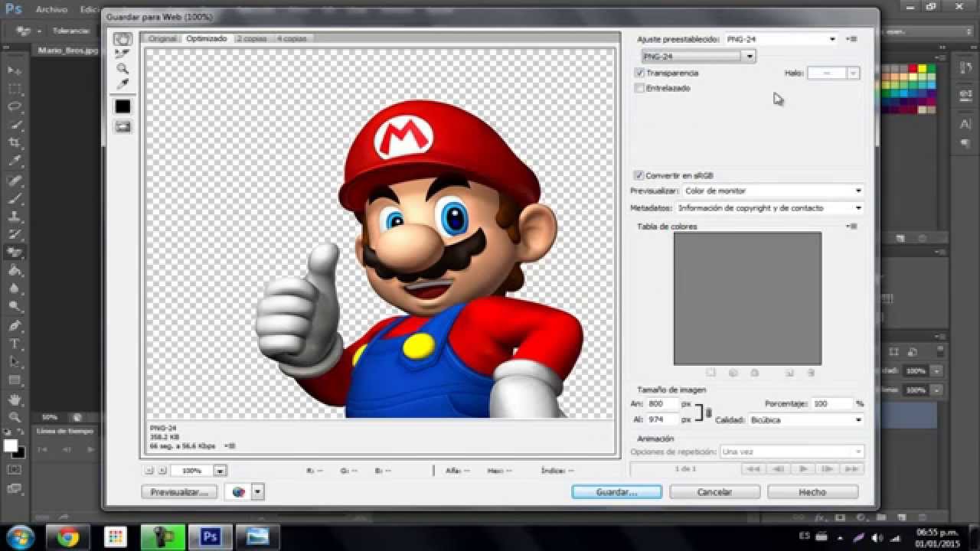The width and height of the screenshot is (980, 551).
Task: Open the Tabla de colores flyout menu
Action: [852, 227]
